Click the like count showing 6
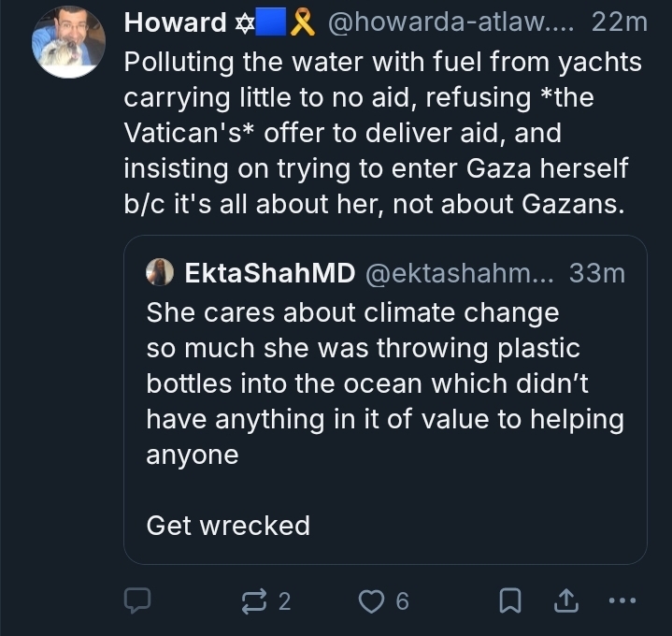Screen dimensions: 672x636 point(403,601)
